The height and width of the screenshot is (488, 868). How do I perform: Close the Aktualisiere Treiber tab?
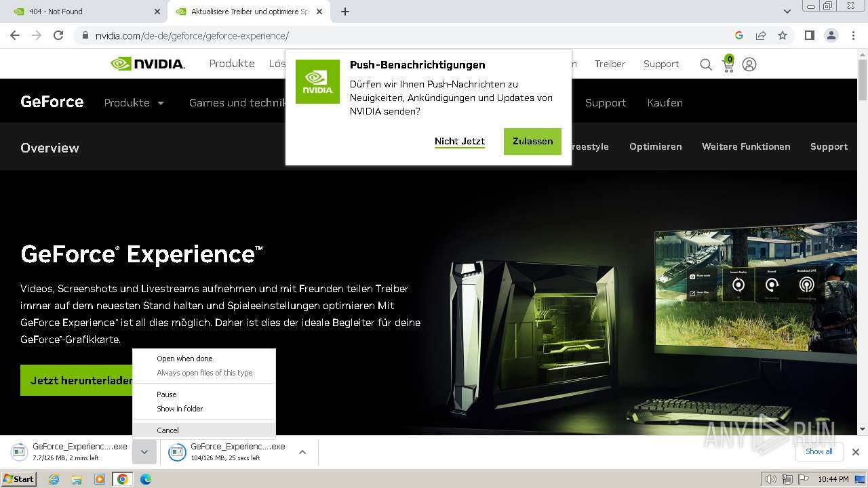point(320,12)
